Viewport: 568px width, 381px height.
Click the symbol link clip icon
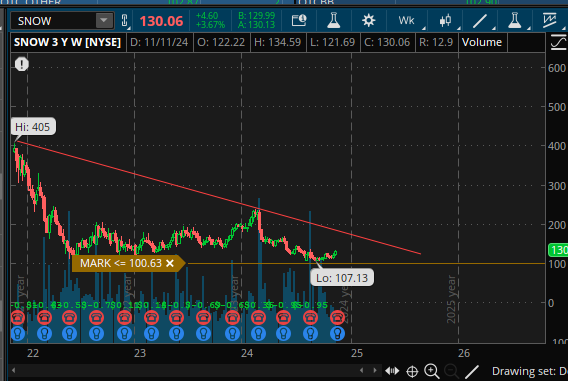(125, 21)
